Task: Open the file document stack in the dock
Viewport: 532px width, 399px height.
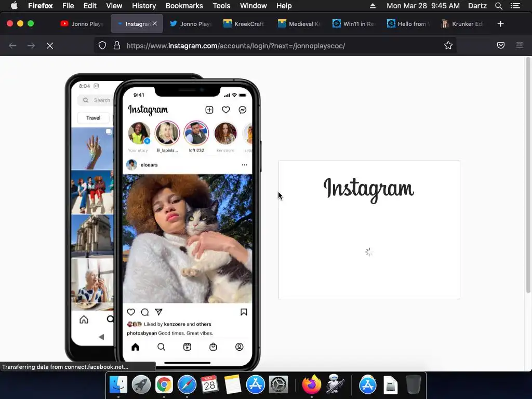Action: pos(391,385)
